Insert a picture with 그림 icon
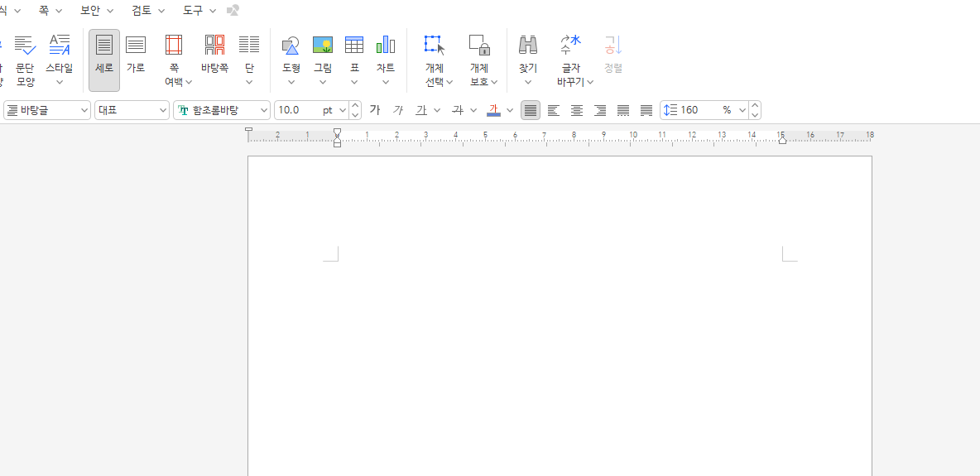 (x=323, y=45)
